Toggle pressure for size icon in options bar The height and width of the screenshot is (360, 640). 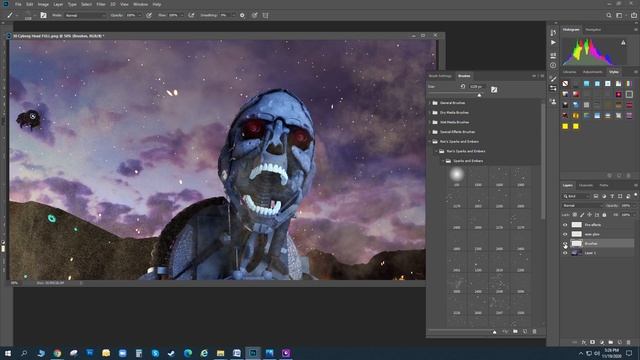tap(254, 16)
